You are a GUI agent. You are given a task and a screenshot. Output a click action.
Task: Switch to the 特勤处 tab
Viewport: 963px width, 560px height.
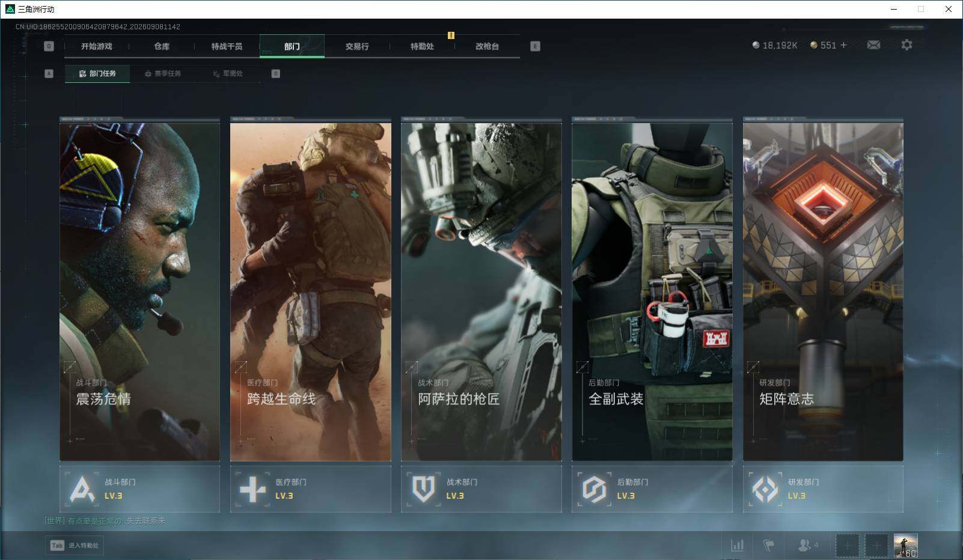coord(422,46)
